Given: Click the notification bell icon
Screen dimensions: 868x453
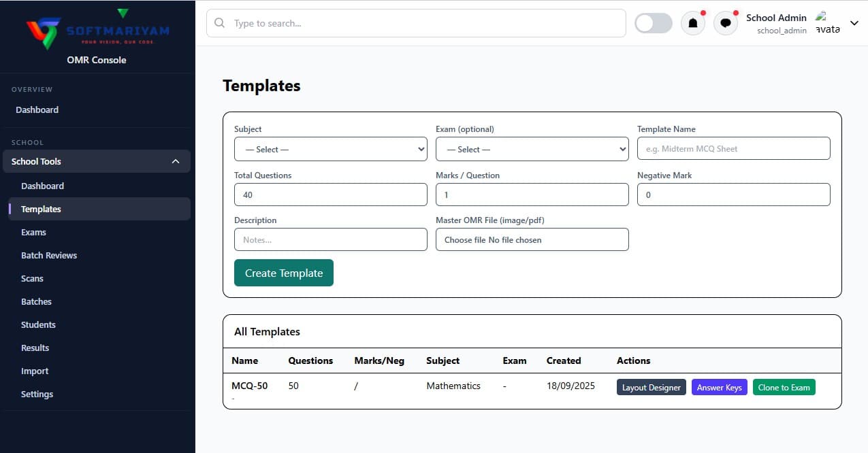Looking at the screenshot, I should pos(692,23).
